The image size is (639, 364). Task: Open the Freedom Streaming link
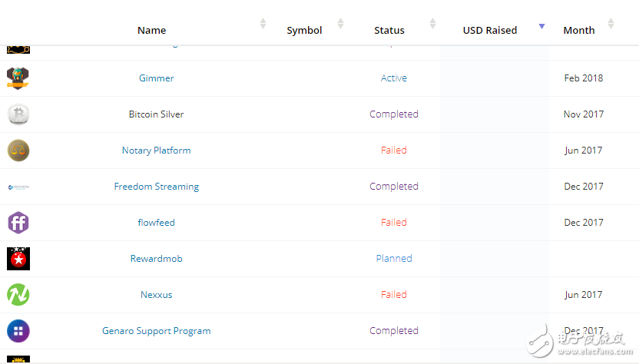point(156,187)
